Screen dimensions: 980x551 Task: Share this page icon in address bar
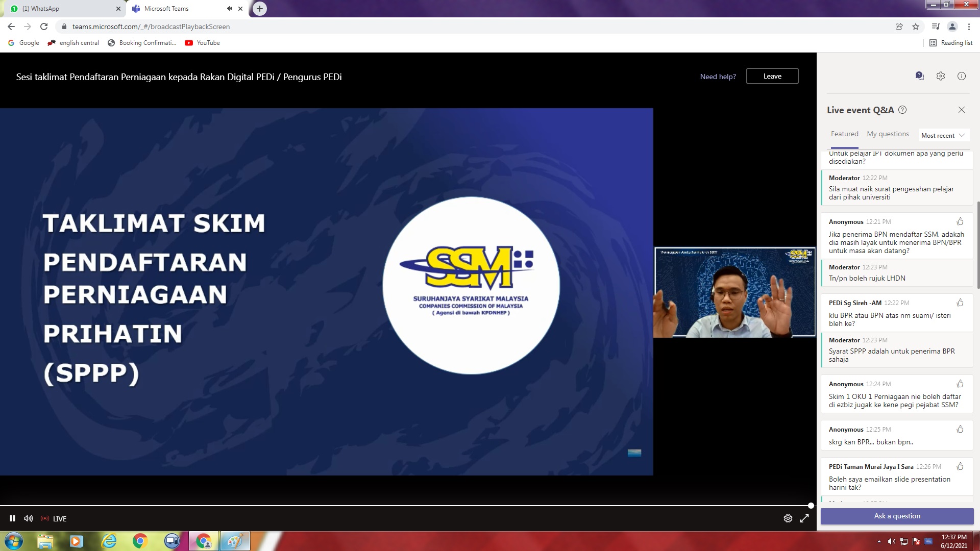click(899, 27)
